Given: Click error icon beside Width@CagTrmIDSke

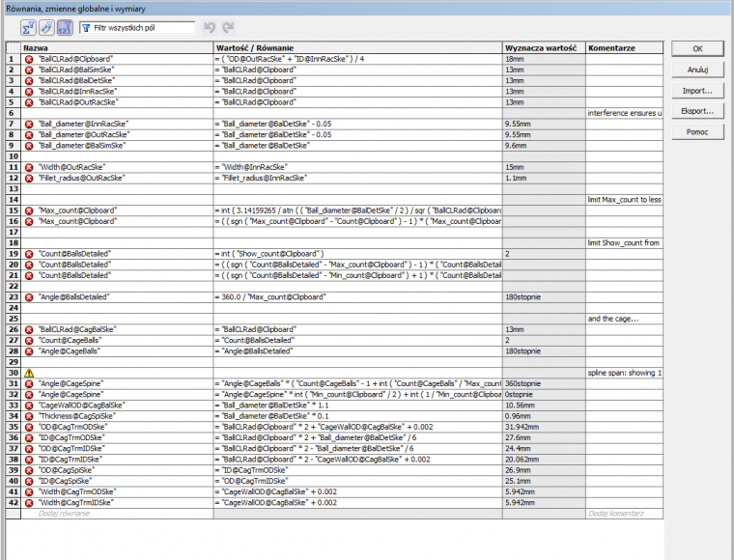Looking at the screenshot, I should (x=29, y=503).
